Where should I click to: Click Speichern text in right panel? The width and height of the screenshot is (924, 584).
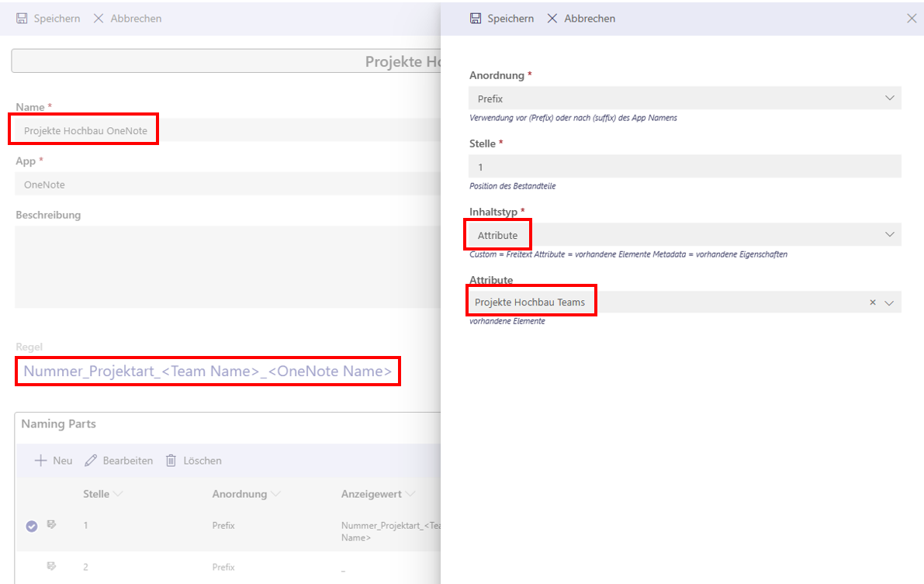click(x=510, y=19)
